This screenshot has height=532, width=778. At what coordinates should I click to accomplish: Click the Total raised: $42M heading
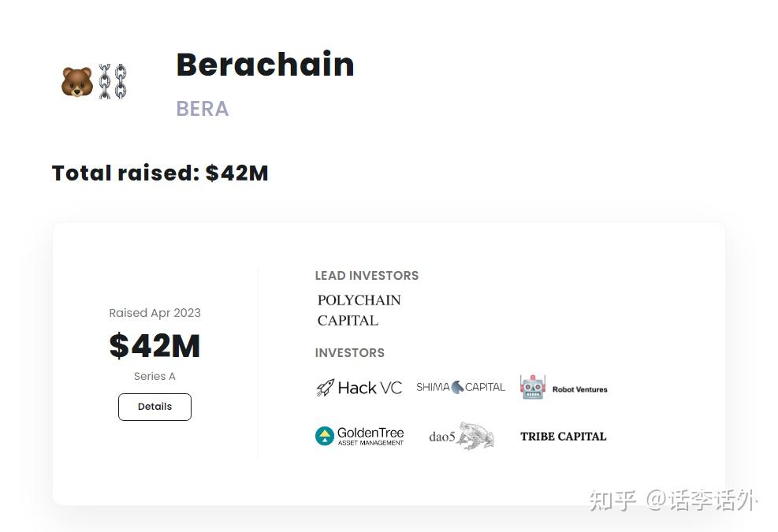click(x=159, y=173)
